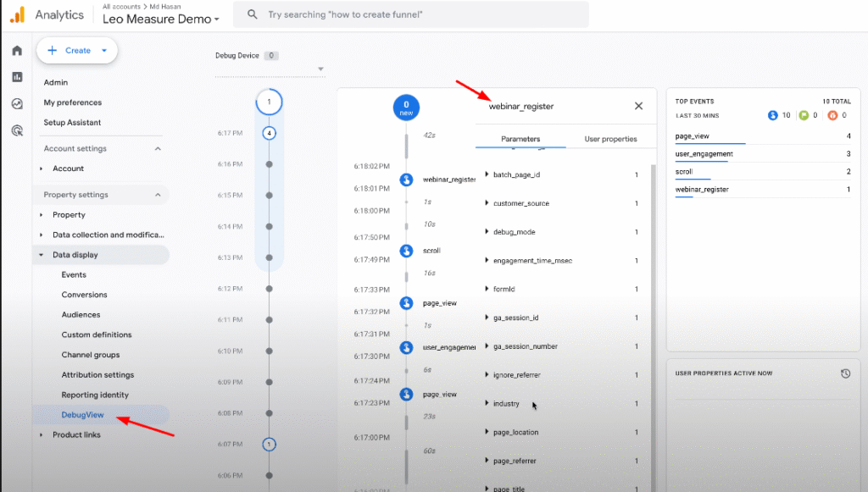Expand the engagement_time_msec parameter
The image size is (868, 492).
coord(487,260)
